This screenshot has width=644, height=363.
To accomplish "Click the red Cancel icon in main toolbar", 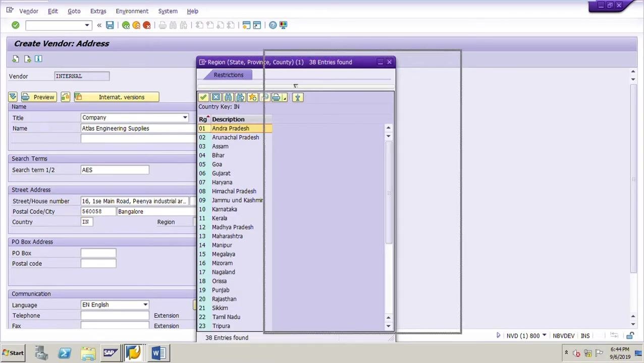I will click(147, 25).
